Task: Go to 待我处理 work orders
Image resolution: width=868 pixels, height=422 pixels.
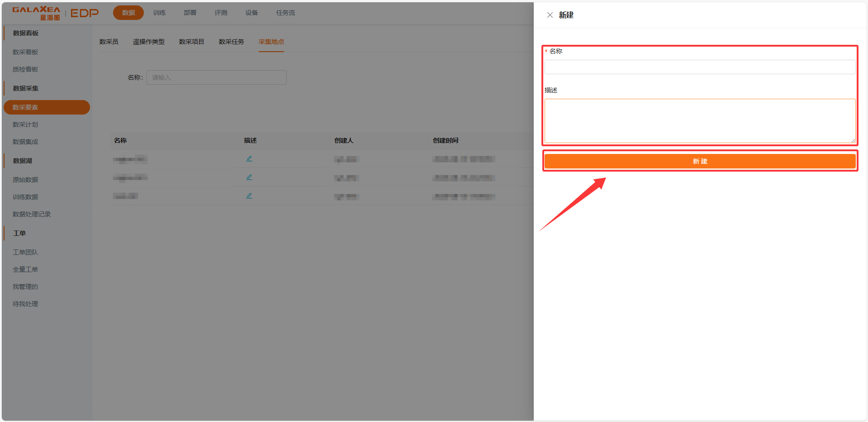Action: (25, 304)
